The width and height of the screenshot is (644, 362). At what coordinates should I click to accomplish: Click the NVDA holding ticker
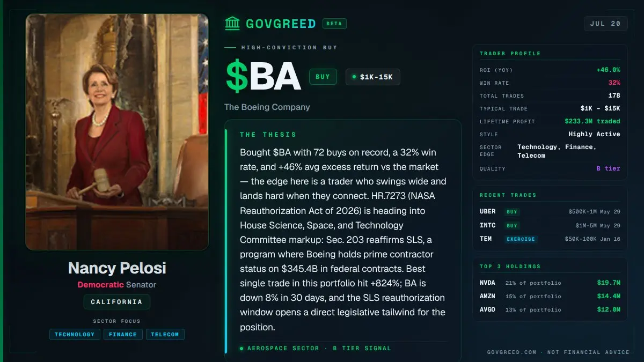click(x=488, y=283)
